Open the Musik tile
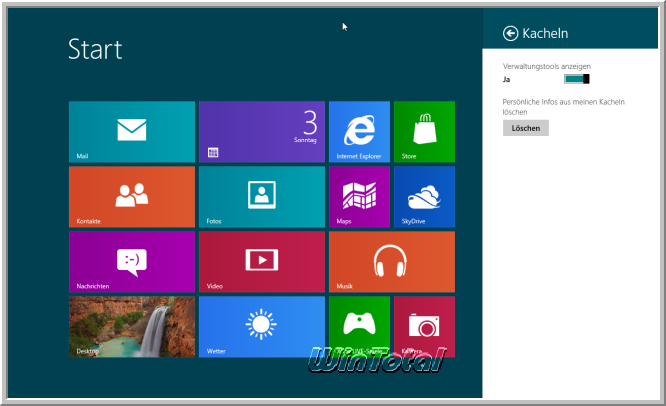 pyautogui.click(x=392, y=262)
